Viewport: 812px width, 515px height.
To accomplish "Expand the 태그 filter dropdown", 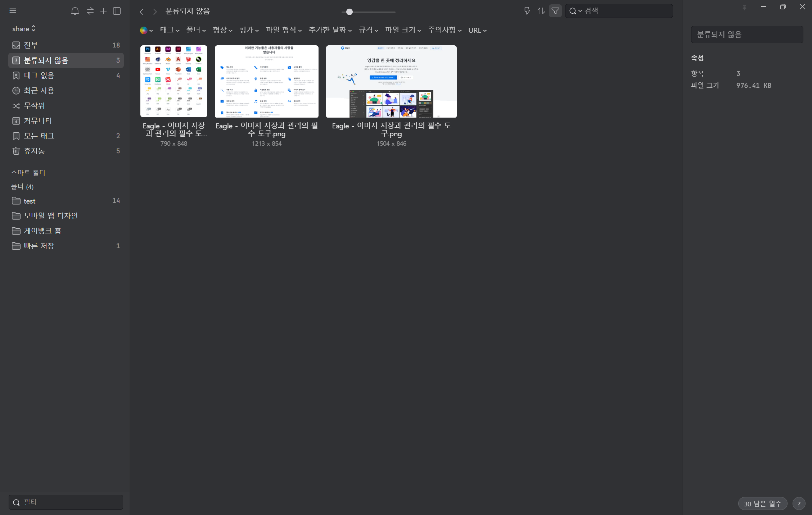I will [x=170, y=30].
